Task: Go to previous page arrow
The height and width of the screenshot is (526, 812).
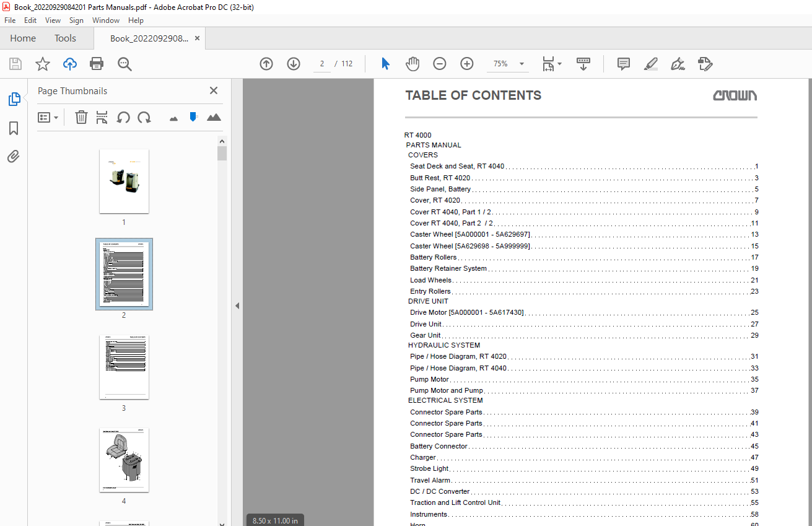Action: pos(266,64)
